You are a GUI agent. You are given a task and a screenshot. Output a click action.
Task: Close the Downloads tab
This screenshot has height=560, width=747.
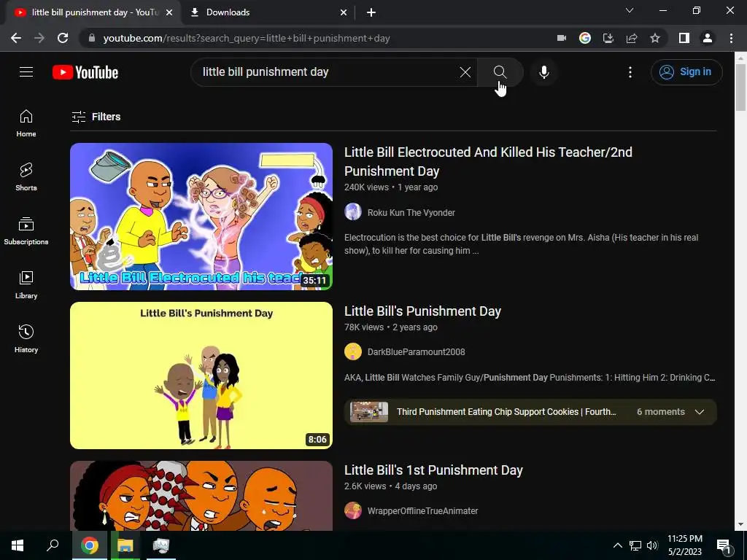coord(343,12)
